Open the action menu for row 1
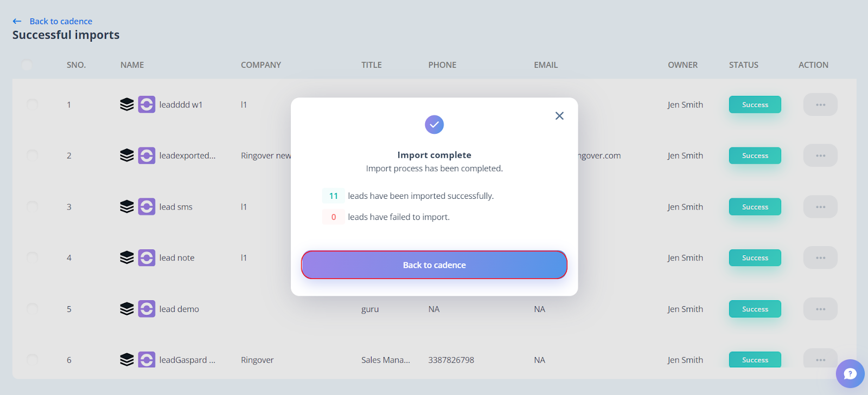The height and width of the screenshot is (395, 868). click(x=820, y=105)
